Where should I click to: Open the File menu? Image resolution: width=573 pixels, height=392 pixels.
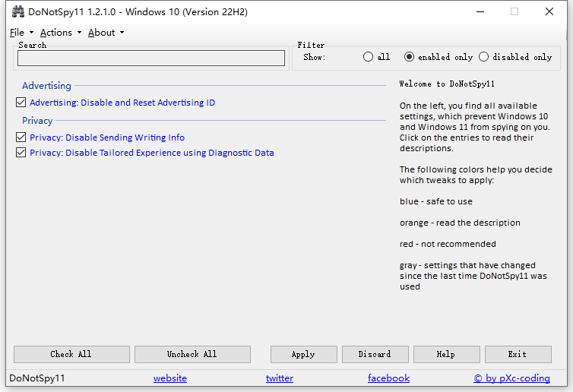pyautogui.click(x=21, y=33)
